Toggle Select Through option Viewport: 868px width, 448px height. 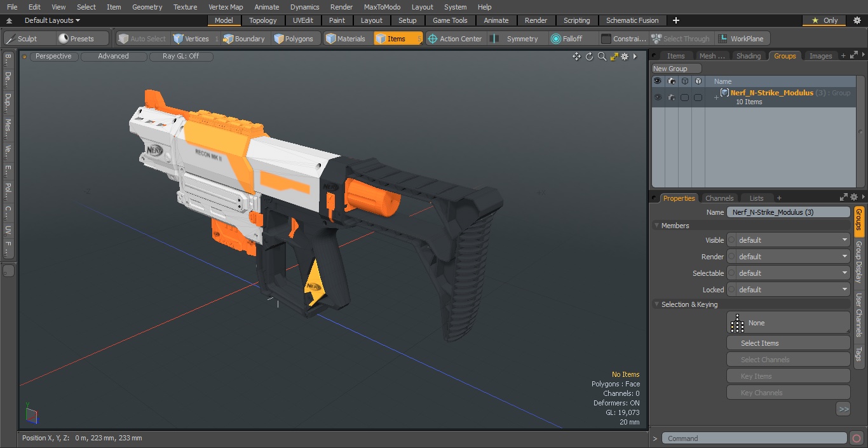[681, 39]
